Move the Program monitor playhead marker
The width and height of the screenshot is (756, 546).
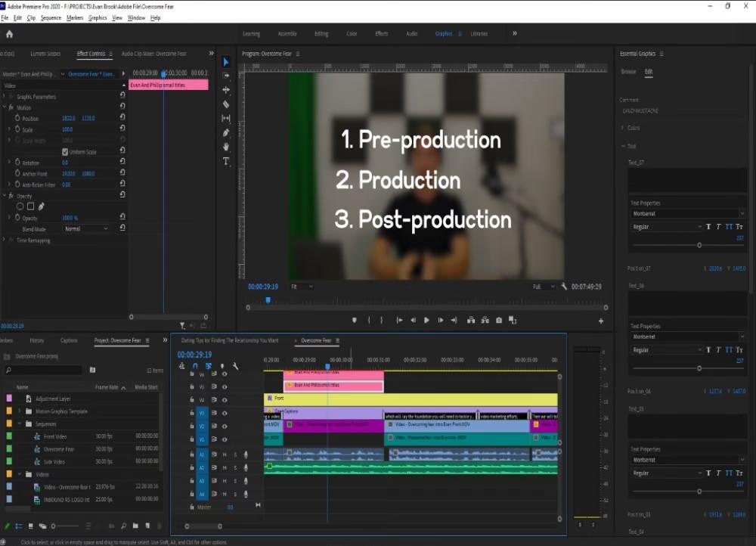point(268,300)
